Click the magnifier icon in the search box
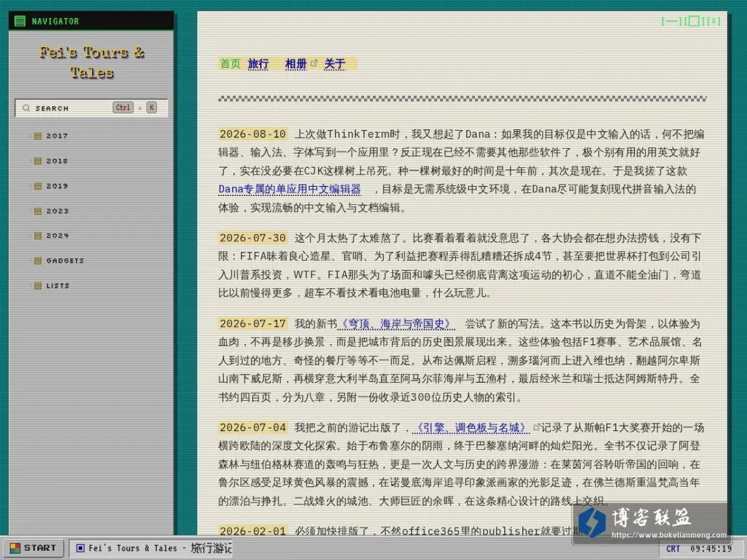Image resolution: width=747 pixels, height=560 pixels. click(x=26, y=108)
